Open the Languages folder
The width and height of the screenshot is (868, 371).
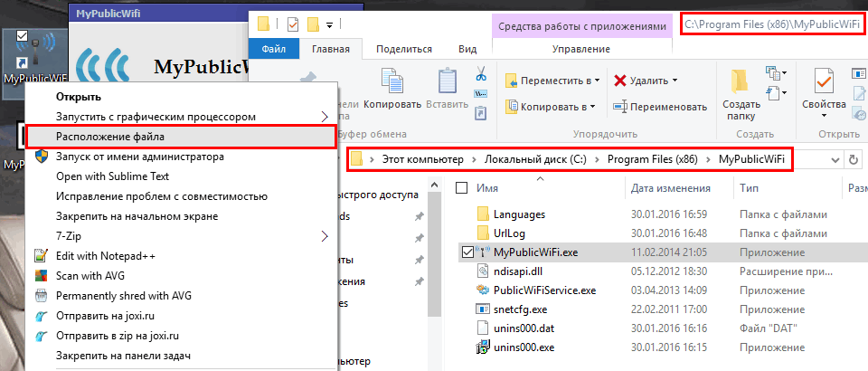click(519, 214)
